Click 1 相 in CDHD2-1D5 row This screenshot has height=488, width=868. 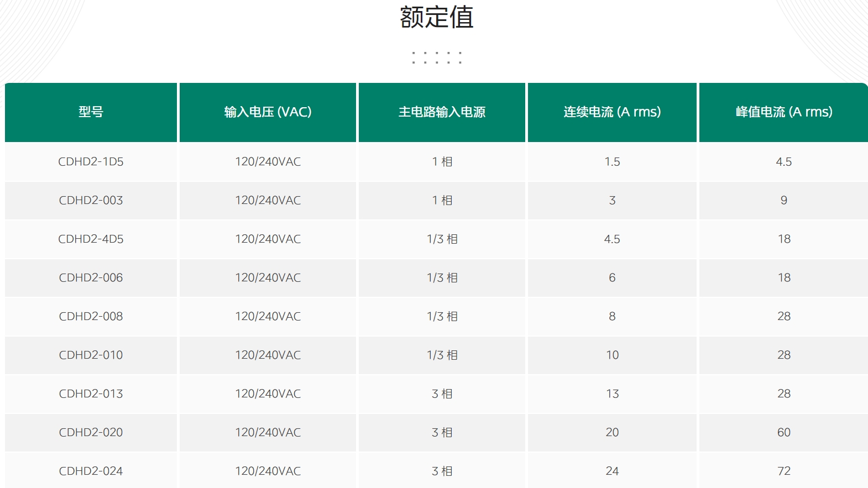(x=442, y=162)
